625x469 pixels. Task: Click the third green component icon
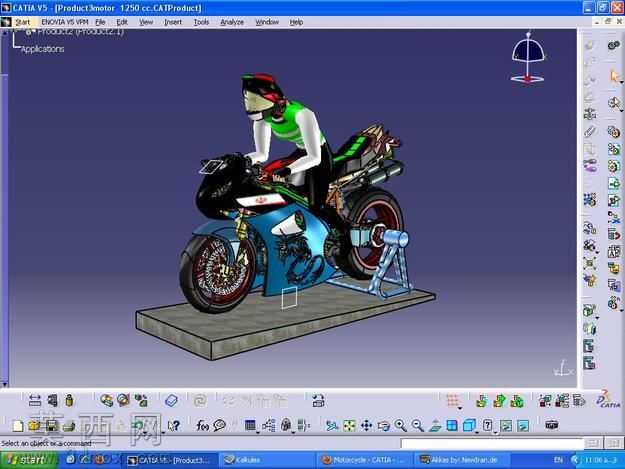click(x=517, y=400)
